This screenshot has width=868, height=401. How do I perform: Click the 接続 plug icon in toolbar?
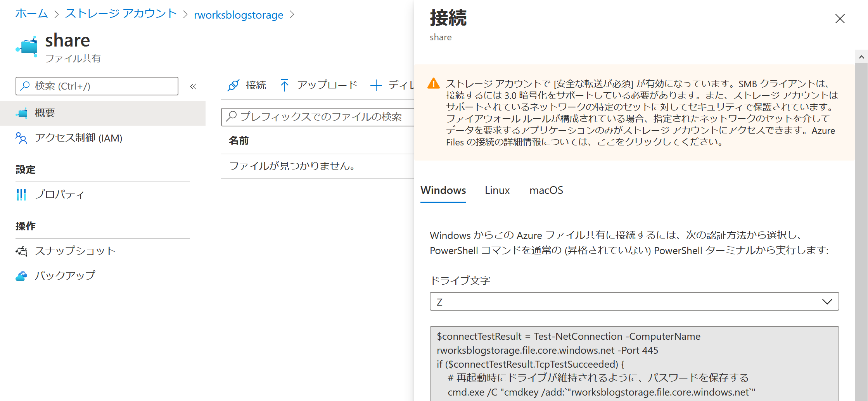233,85
